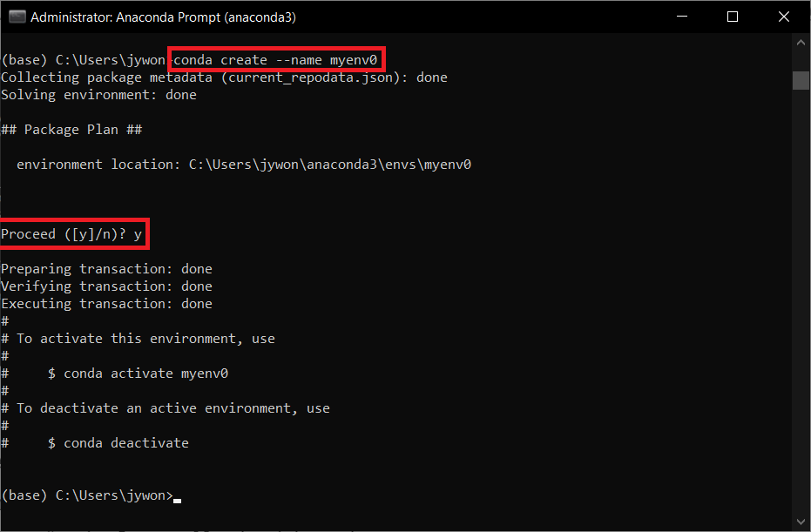
Task: Click the scrollbar up arrow
Action: 800,41
